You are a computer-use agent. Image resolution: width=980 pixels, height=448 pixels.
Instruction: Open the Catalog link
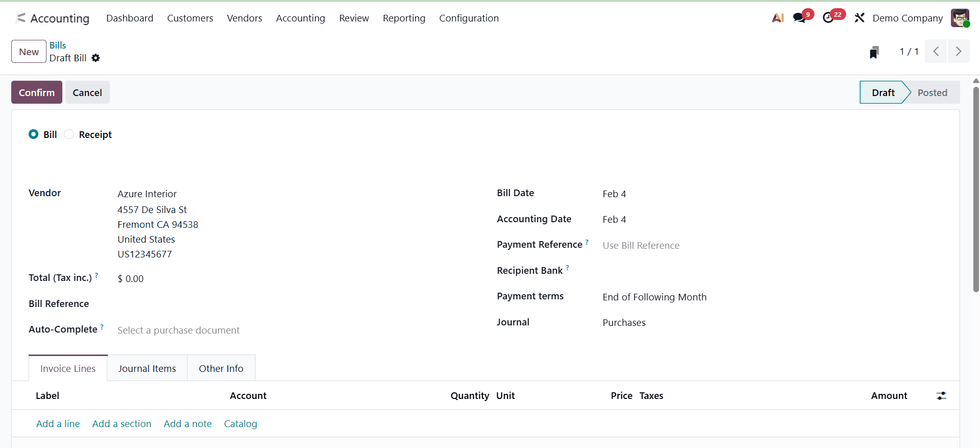coord(240,424)
